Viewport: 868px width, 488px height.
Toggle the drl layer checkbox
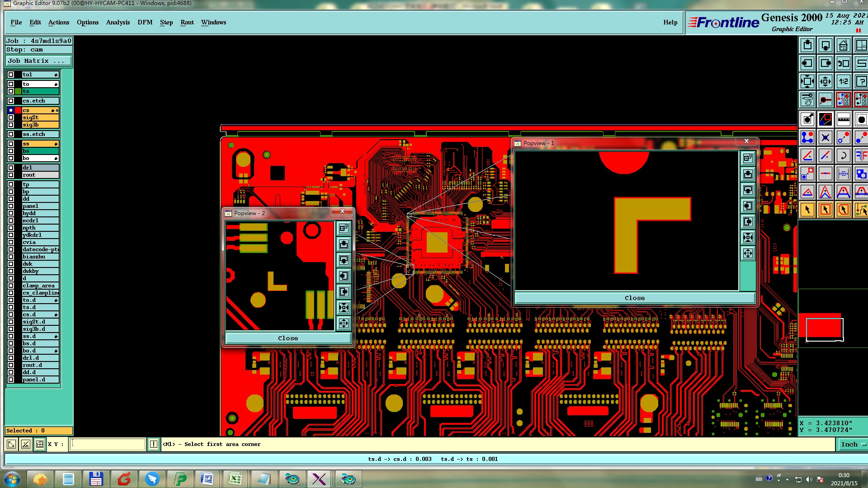pos(11,168)
